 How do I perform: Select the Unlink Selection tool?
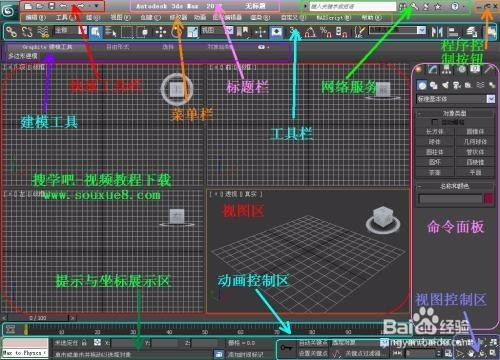27,32
